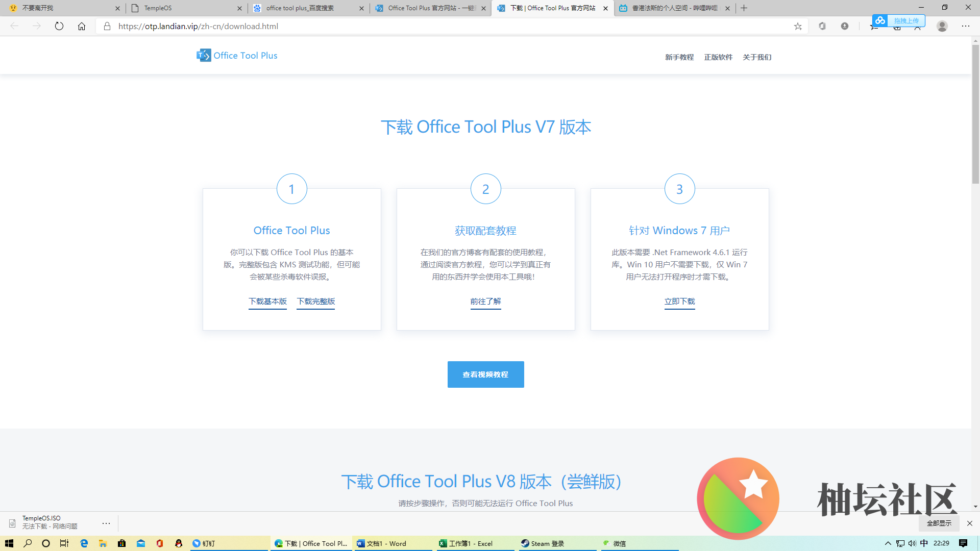Click 下载完整版 download link

click(x=316, y=302)
